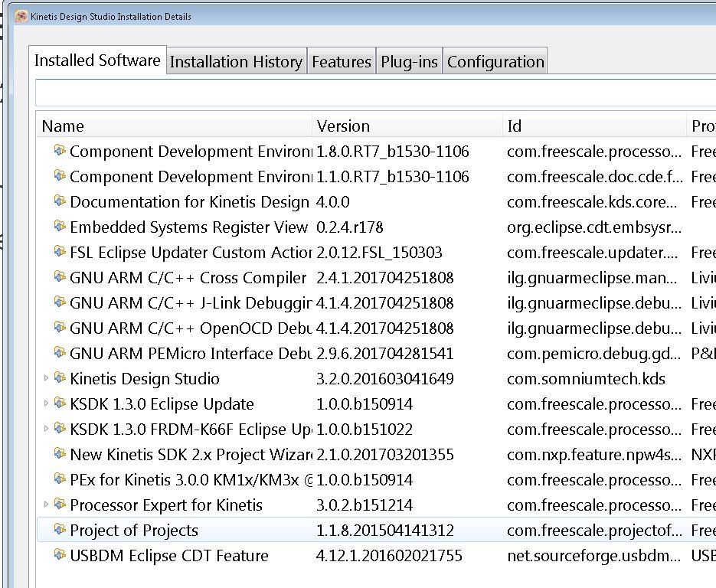Click icon beside New Kinetis SDK 2.x Project Wizard
Screen dimensions: 716x588
coord(60,453)
